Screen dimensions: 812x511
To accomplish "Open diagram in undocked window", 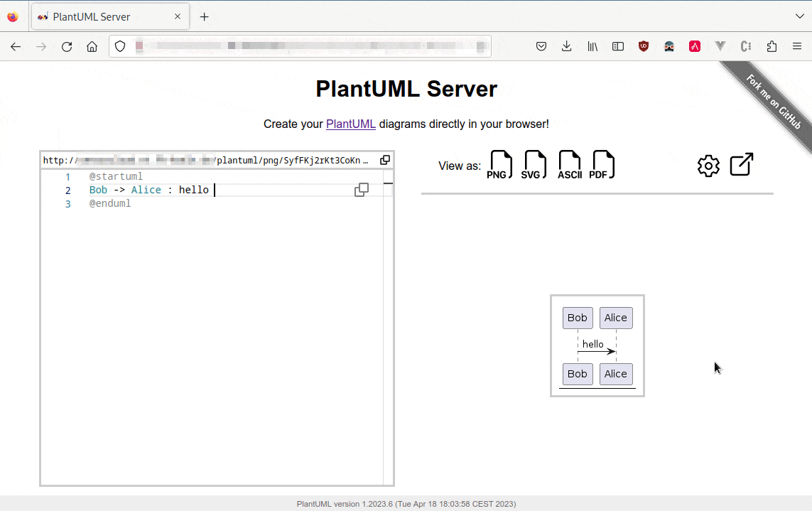I will [x=742, y=165].
